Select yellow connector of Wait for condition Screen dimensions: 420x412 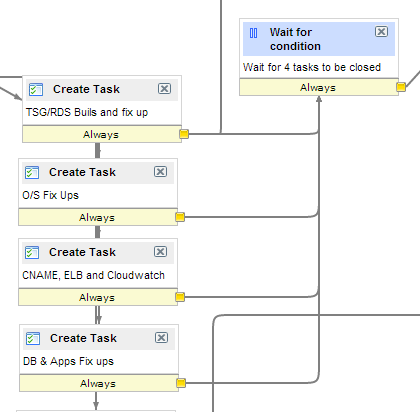pyautogui.click(x=401, y=87)
